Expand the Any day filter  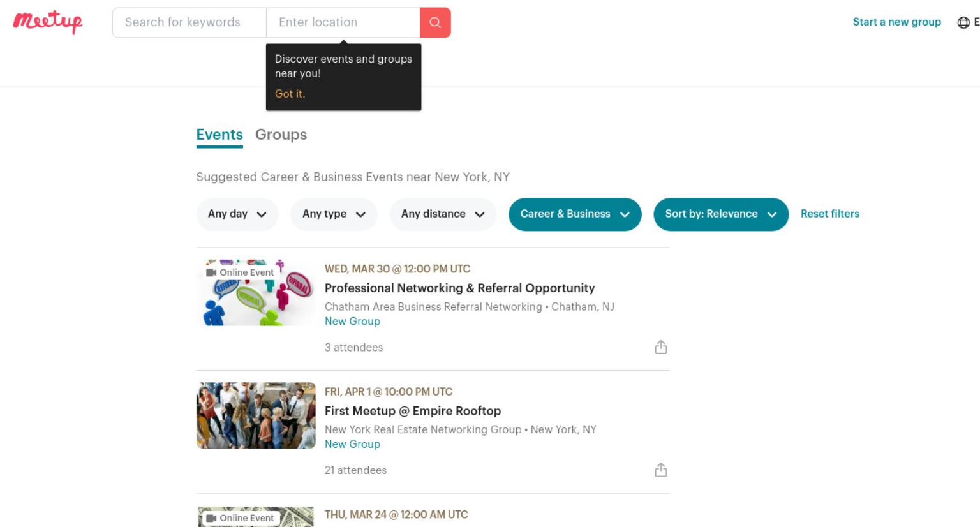click(x=237, y=214)
